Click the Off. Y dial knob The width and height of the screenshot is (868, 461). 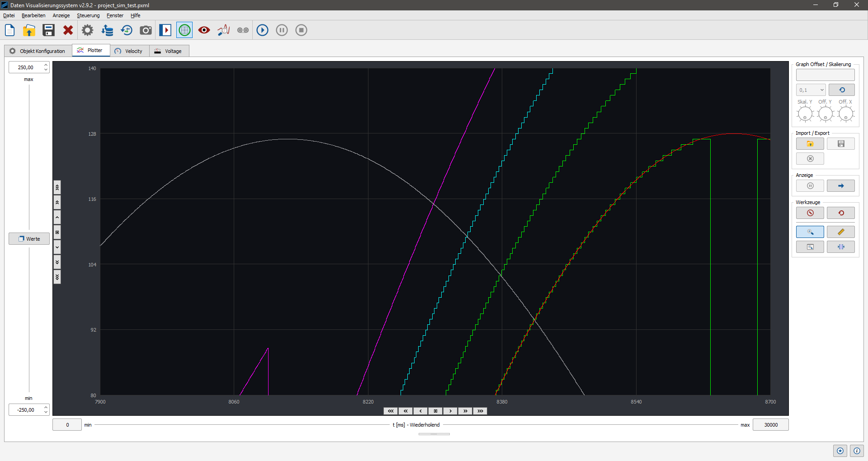click(x=826, y=114)
